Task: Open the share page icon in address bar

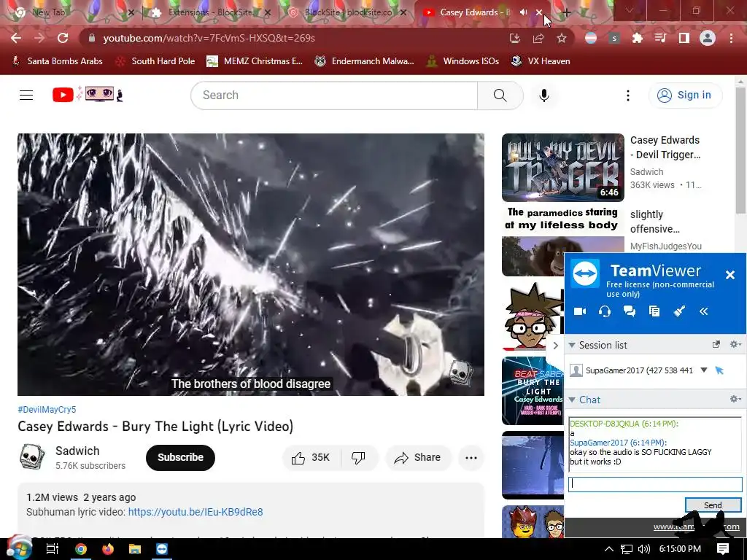Action: click(x=538, y=38)
